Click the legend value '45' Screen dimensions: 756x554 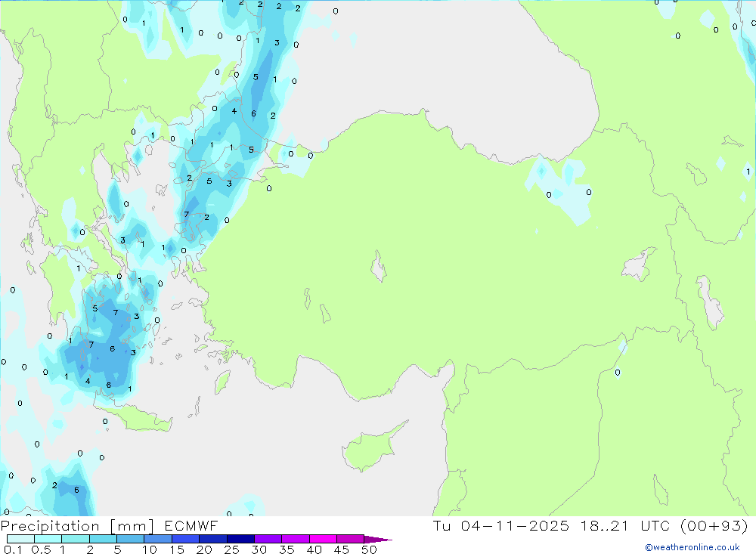342,549
